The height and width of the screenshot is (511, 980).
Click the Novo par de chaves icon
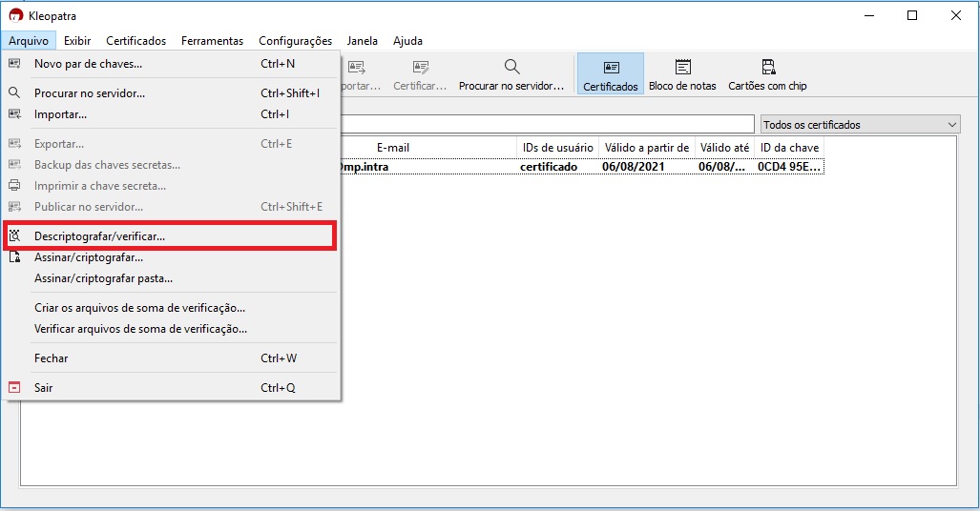[x=14, y=64]
